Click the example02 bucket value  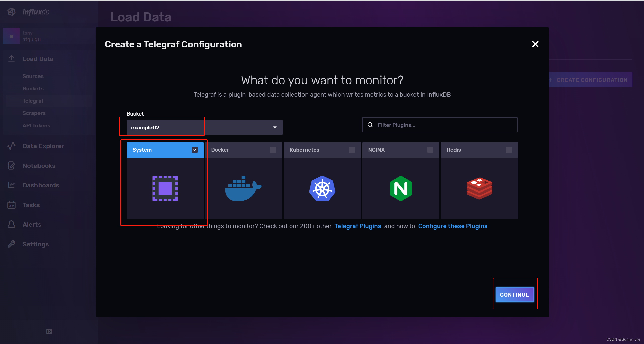click(145, 127)
